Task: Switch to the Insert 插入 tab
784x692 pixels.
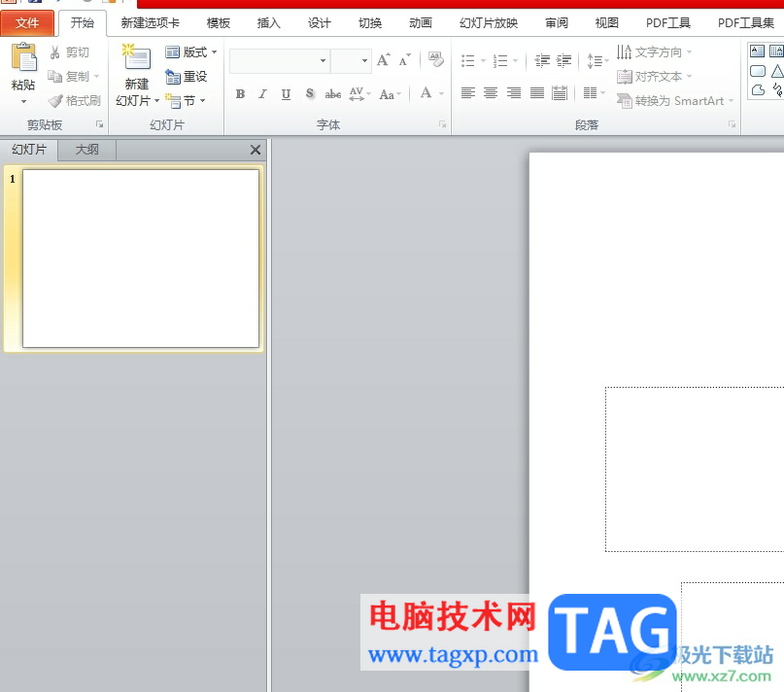Action: point(268,23)
